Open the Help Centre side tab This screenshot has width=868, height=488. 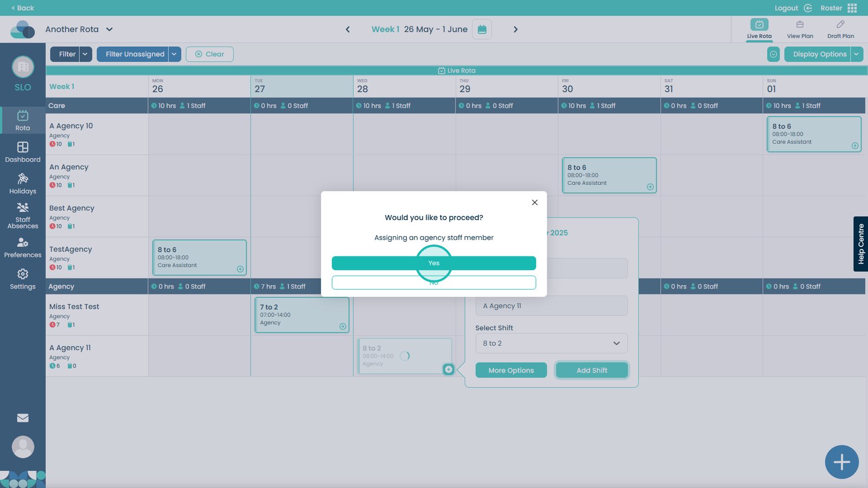(860, 244)
